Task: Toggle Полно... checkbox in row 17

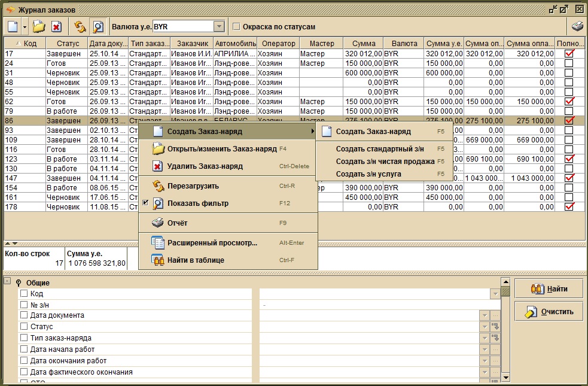Action: [569, 54]
